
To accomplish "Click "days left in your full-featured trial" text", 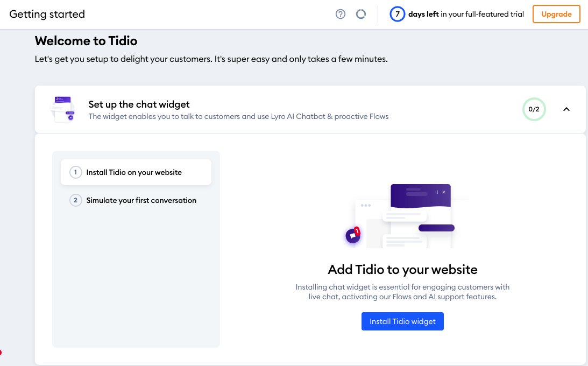I will (466, 15).
